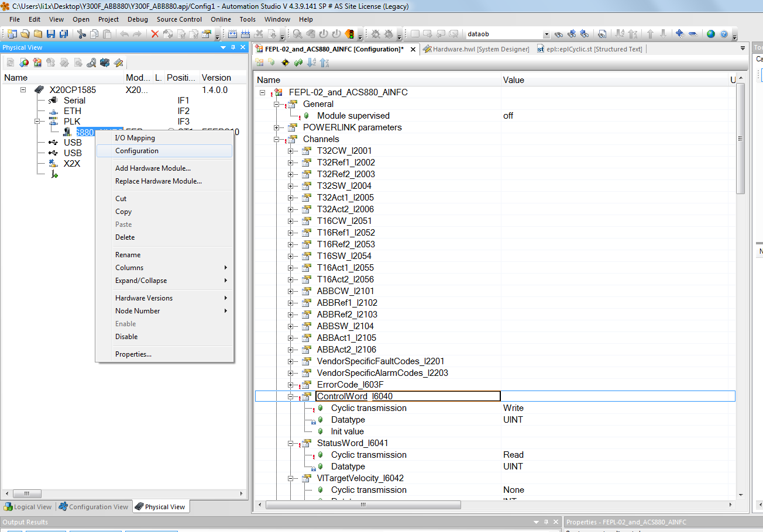Screen dimensions: 763x532
Task: Switch to Hardware.hwl System Designer tab
Action: click(x=475, y=49)
